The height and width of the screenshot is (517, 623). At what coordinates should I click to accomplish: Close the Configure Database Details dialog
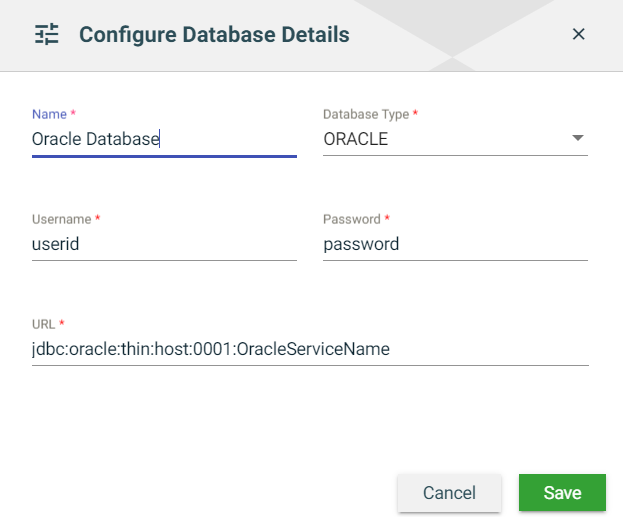point(578,34)
